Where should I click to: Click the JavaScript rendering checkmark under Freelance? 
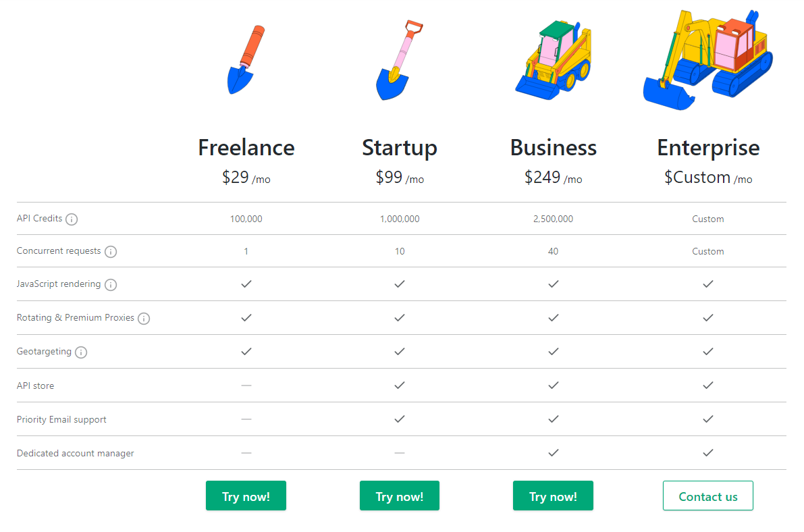click(x=246, y=284)
